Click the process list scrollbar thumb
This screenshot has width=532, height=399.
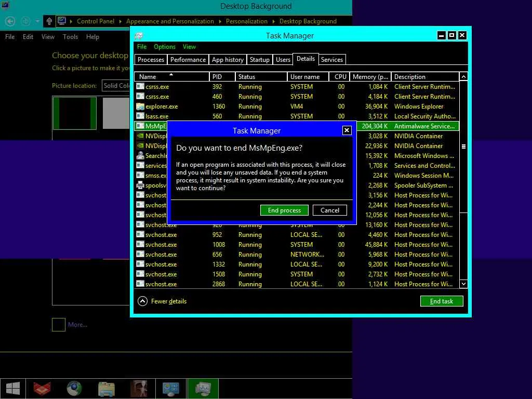[463, 147]
